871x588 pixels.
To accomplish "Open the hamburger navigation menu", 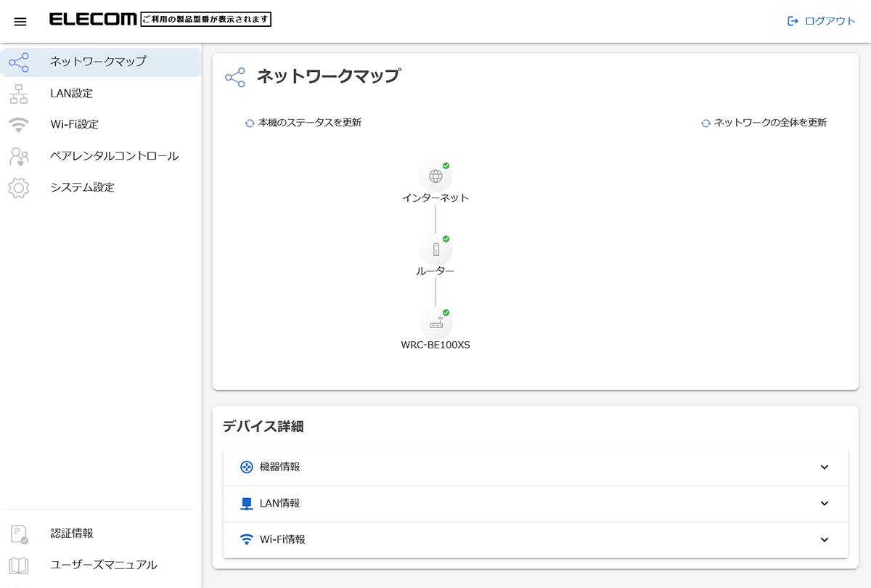I will click(x=20, y=21).
